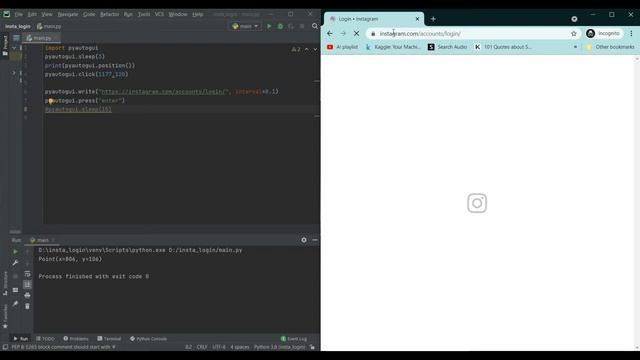Click main.py in the breadcrumb bar
The width and height of the screenshot is (640, 360).
49,27
